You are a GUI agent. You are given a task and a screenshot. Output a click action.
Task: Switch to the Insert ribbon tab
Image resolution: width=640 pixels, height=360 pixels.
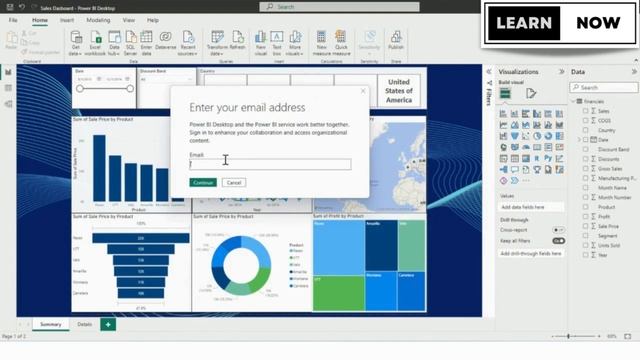tap(67, 20)
